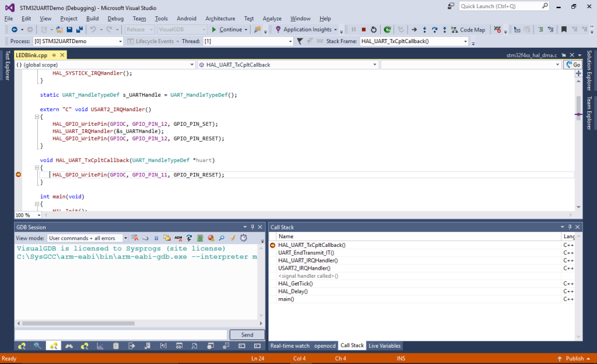Screen dimensions: 597x364
Task: Select HAL_Delay() frame in Call Stack
Action: [x=293, y=291]
